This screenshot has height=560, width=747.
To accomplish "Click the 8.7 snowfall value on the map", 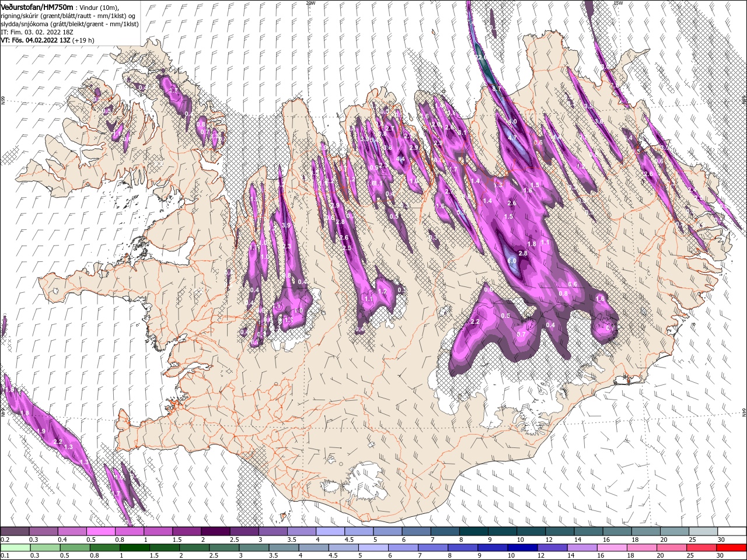I will (497, 88).
